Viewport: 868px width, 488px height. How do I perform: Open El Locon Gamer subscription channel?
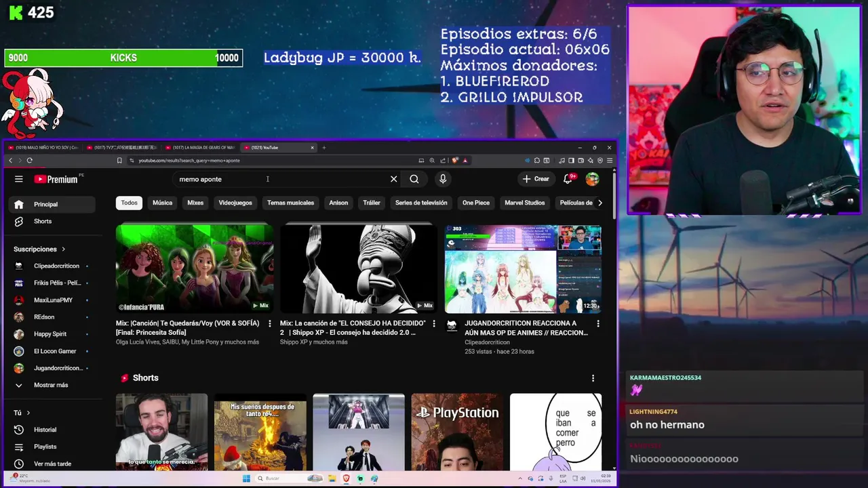click(x=53, y=351)
